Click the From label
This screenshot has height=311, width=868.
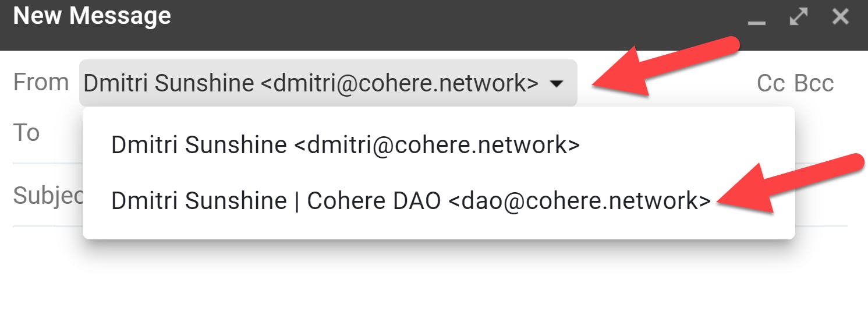click(x=41, y=82)
